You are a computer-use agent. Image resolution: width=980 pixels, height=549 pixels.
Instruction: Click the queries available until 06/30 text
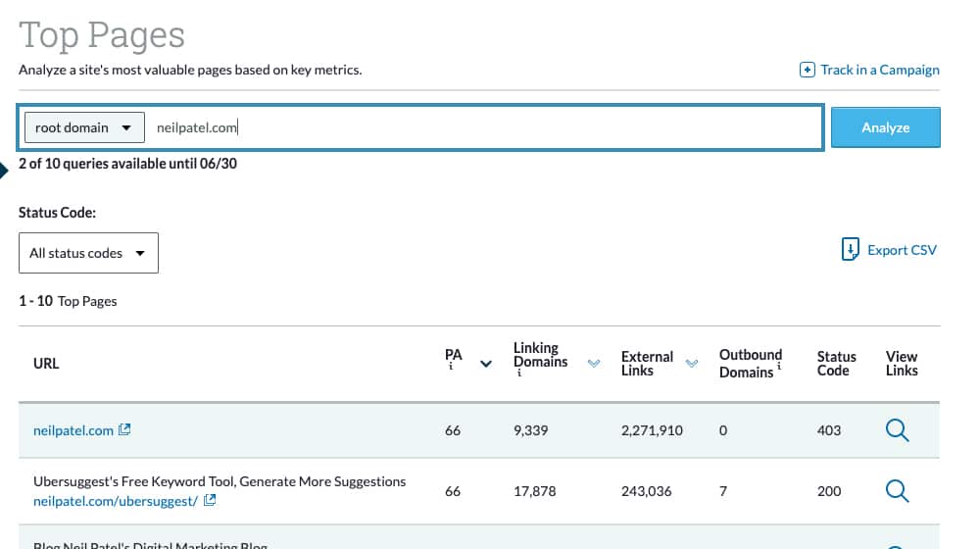(127, 164)
